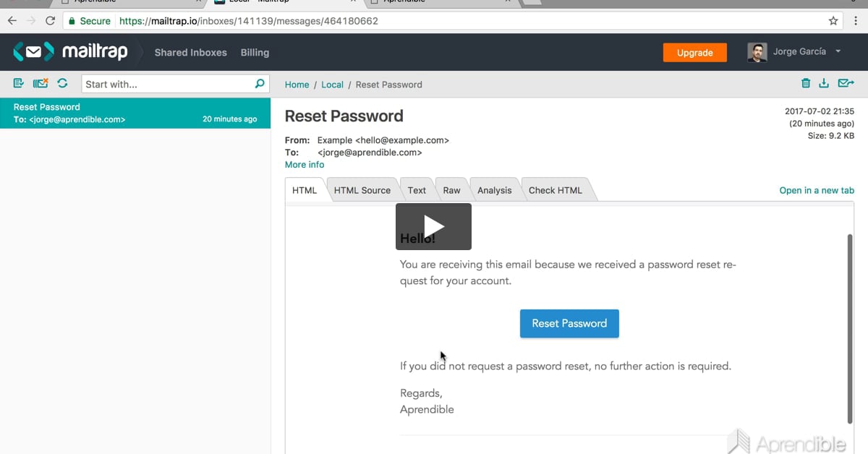Download the message with download icon
868x454 pixels.
pyautogui.click(x=823, y=84)
